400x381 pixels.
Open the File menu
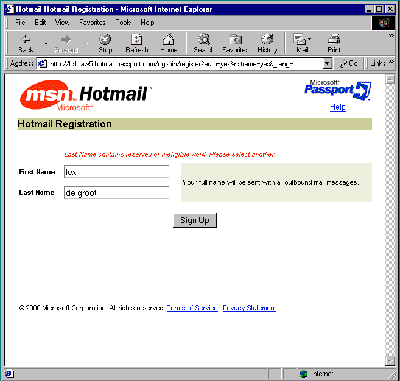(20, 22)
